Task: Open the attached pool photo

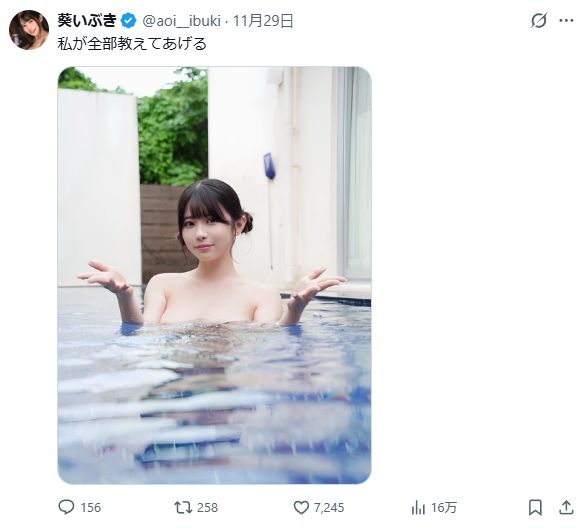Action: [x=215, y=275]
